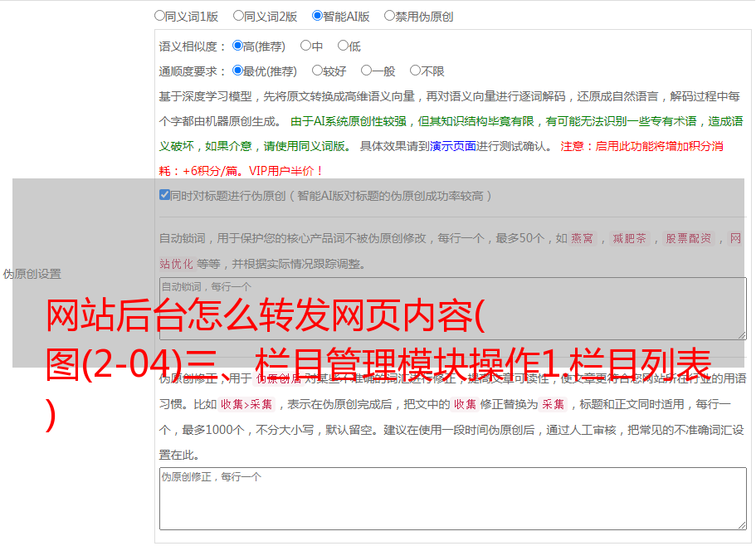Set 语义相似度 to 高(推荐)
Viewport: 756px width, 546px height.
pos(237,46)
